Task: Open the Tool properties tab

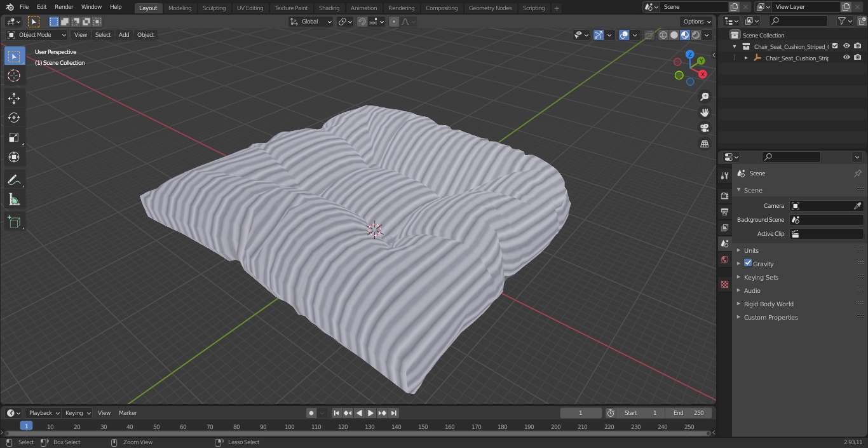Action: point(724,175)
